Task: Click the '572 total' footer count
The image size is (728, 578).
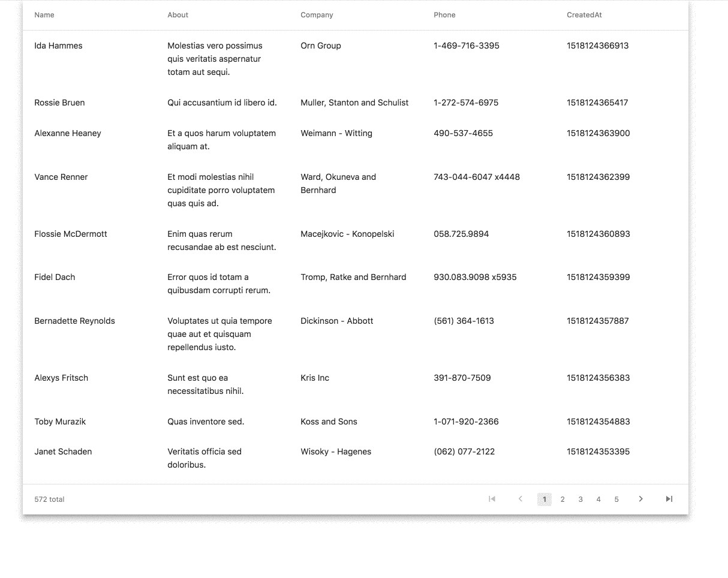Action: click(x=49, y=499)
